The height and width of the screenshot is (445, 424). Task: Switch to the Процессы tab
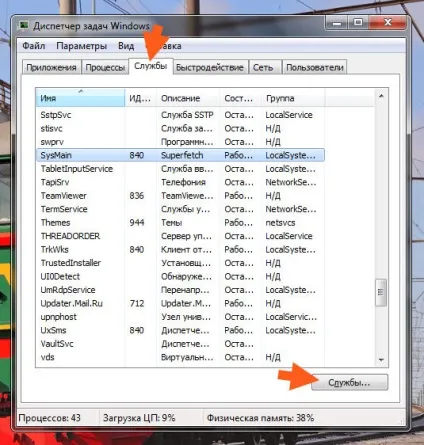pyautogui.click(x=105, y=67)
